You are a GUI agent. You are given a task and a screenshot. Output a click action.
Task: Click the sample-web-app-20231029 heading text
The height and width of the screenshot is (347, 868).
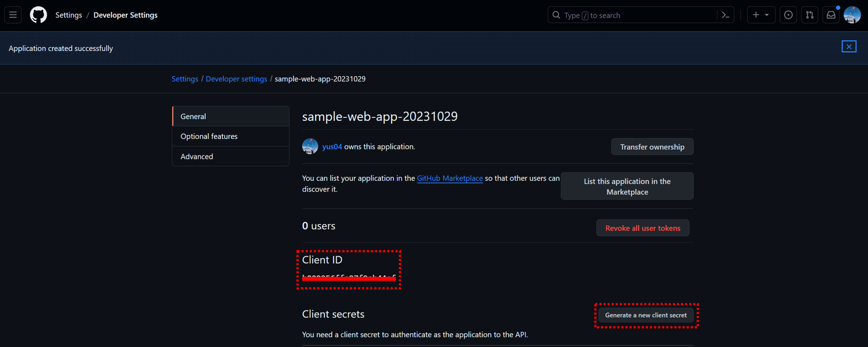(380, 116)
